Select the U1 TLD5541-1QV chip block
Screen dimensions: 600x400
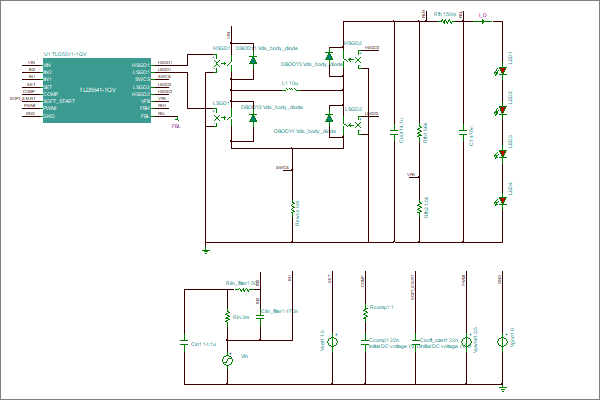(97, 90)
